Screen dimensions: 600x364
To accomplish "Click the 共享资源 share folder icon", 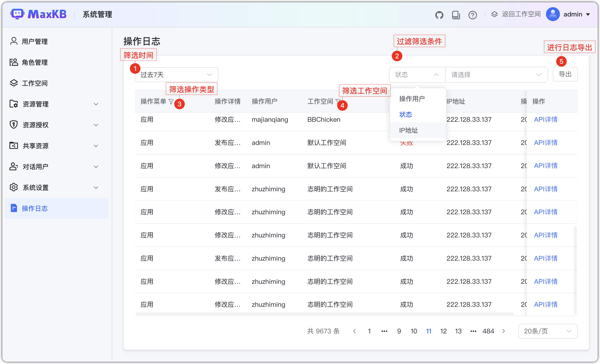I will coord(14,146).
